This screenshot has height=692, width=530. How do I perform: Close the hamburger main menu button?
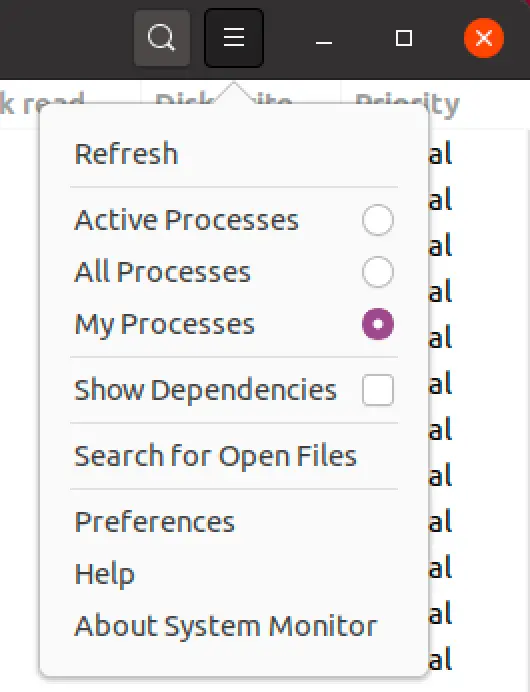[234, 38]
